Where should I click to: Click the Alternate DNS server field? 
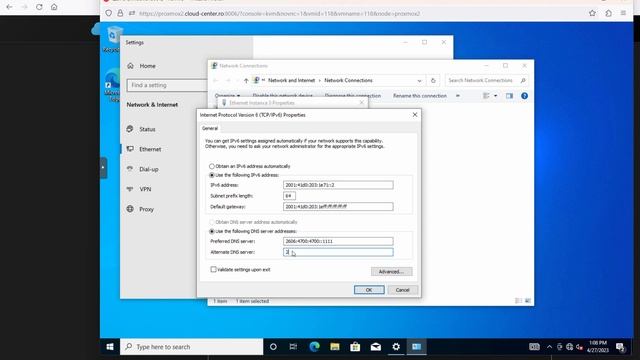click(338, 252)
